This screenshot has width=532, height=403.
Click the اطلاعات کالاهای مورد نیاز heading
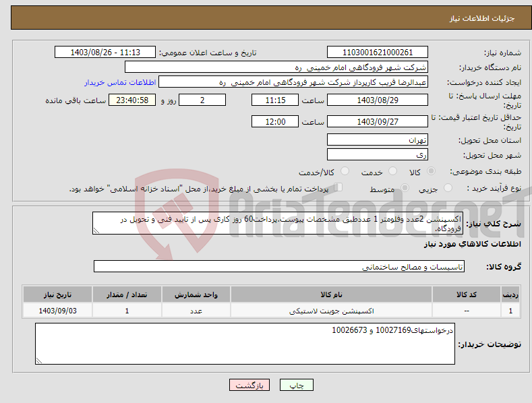pyautogui.click(x=472, y=244)
